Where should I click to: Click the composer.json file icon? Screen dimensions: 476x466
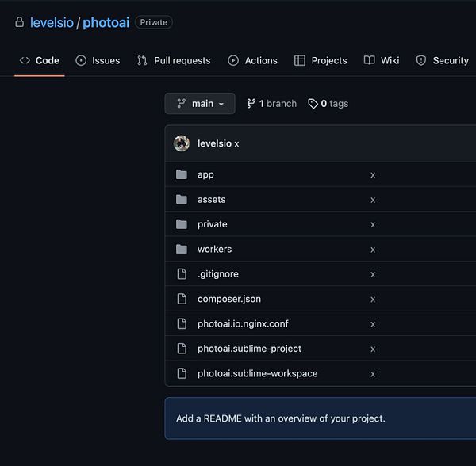coord(182,299)
